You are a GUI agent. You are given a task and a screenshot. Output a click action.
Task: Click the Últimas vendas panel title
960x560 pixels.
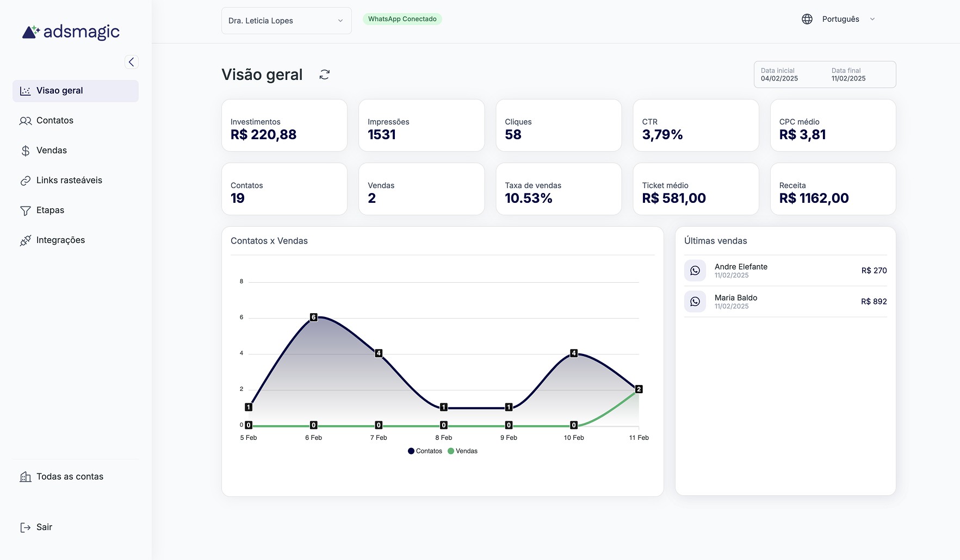point(716,241)
